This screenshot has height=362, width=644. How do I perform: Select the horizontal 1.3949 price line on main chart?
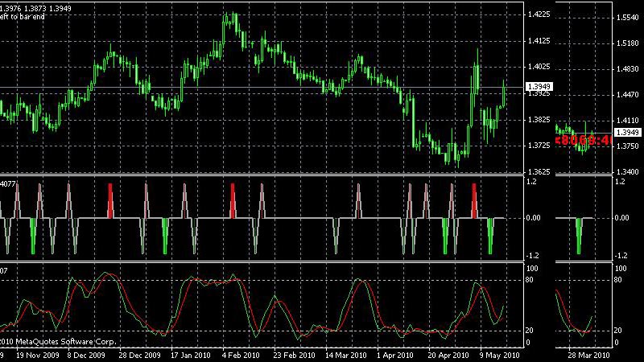(x=262, y=88)
